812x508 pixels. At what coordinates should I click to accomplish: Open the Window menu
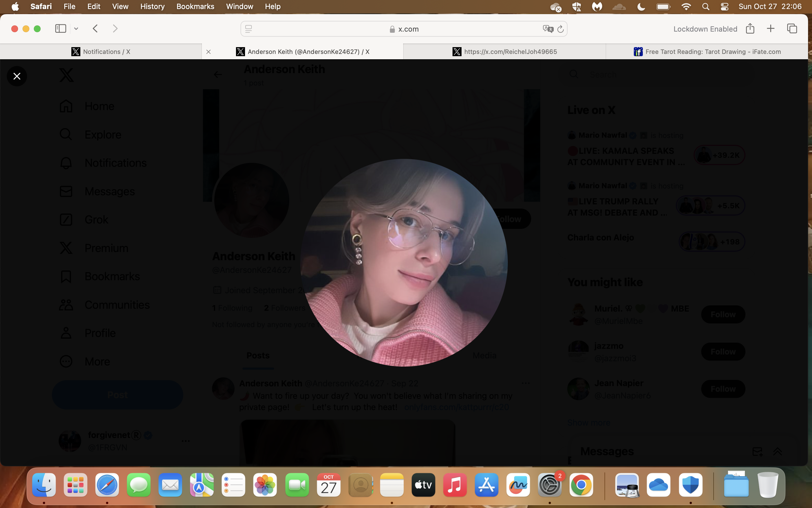pos(240,6)
